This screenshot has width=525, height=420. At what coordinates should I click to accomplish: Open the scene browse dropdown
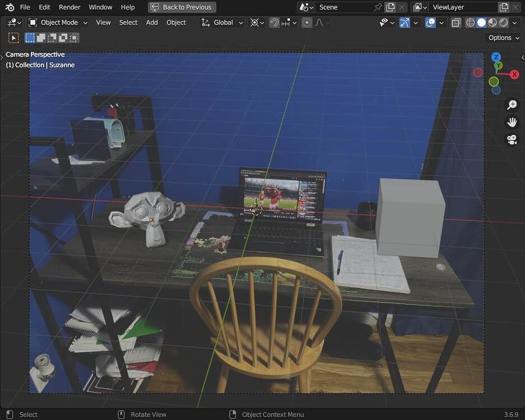tap(306, 7)
